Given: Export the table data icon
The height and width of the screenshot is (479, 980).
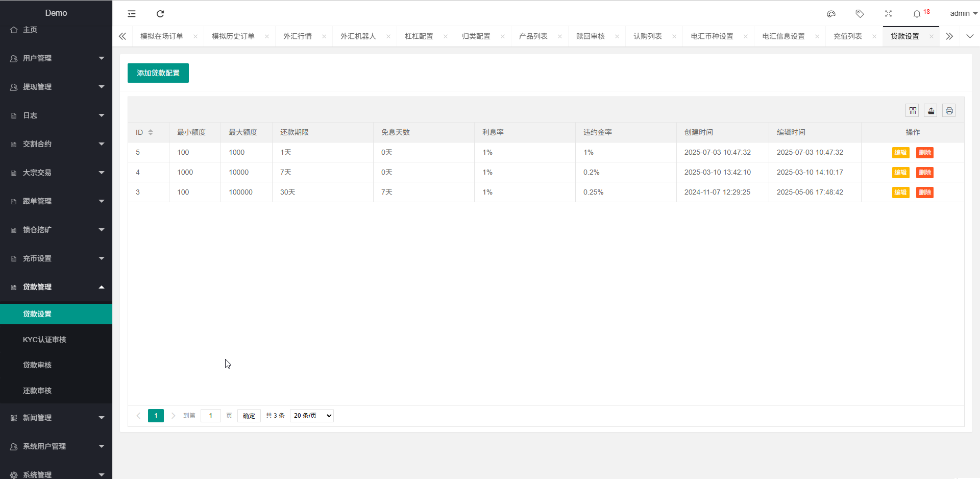Looking at the screenshot, I should 931,111.
